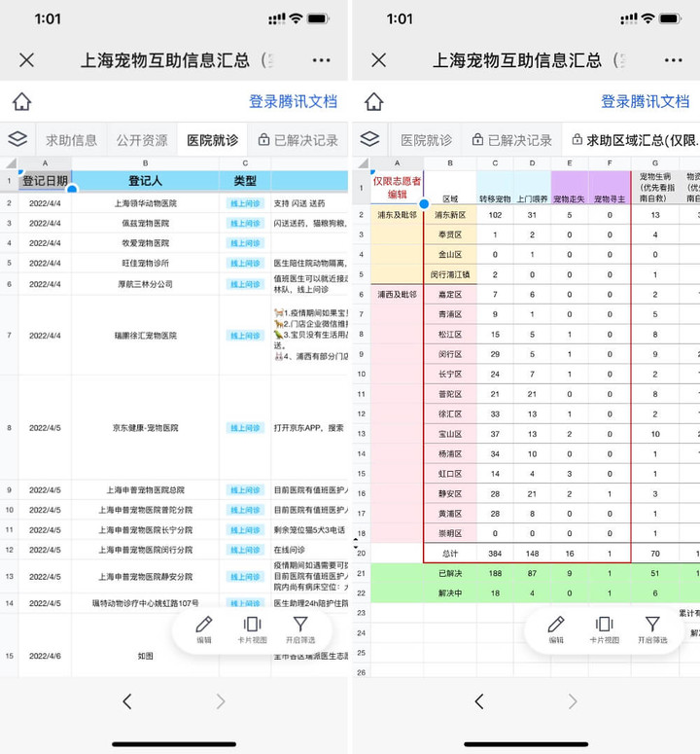Select the 崇明区 cell
Screen dimensions: 700x754
[x=450, y=533]
